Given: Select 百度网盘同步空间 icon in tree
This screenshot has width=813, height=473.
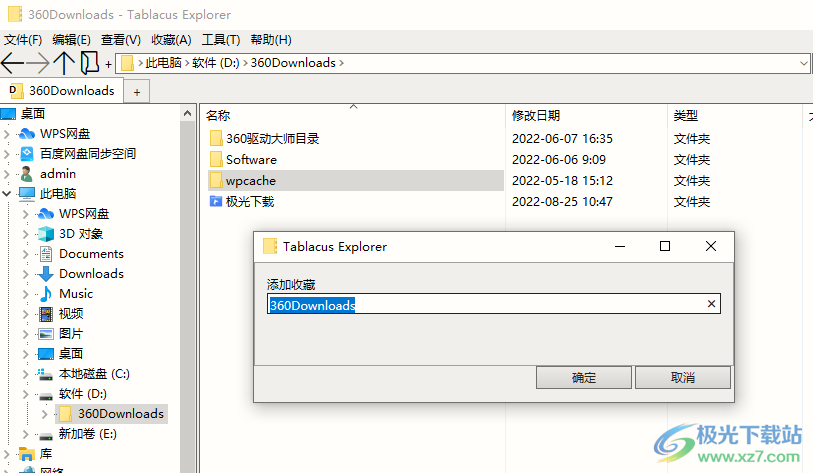Looking at the screenshot, I should (27, 154).
